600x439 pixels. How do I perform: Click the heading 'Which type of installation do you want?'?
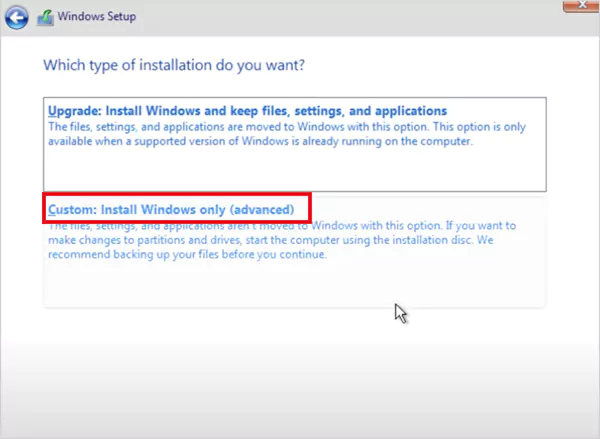pyautogui.click(x=174, y=65)
